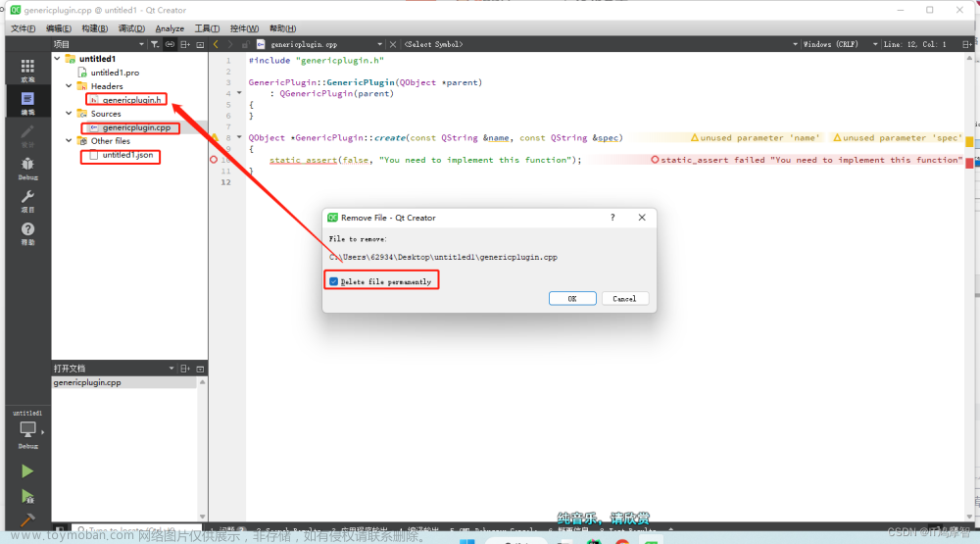Close the Remove File dialog
Image resolution: width=980 pixels, height=544 pixels.
[x=642, y=218]
